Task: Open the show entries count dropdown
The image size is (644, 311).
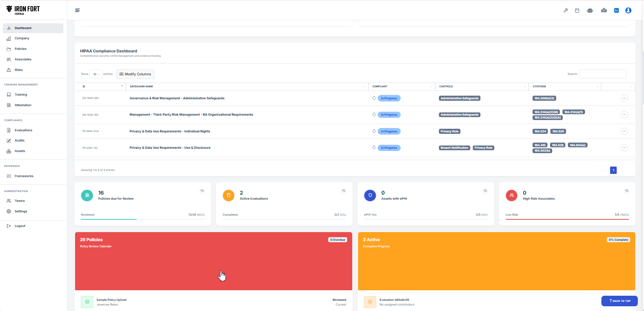Action: [x=96, y=74]
